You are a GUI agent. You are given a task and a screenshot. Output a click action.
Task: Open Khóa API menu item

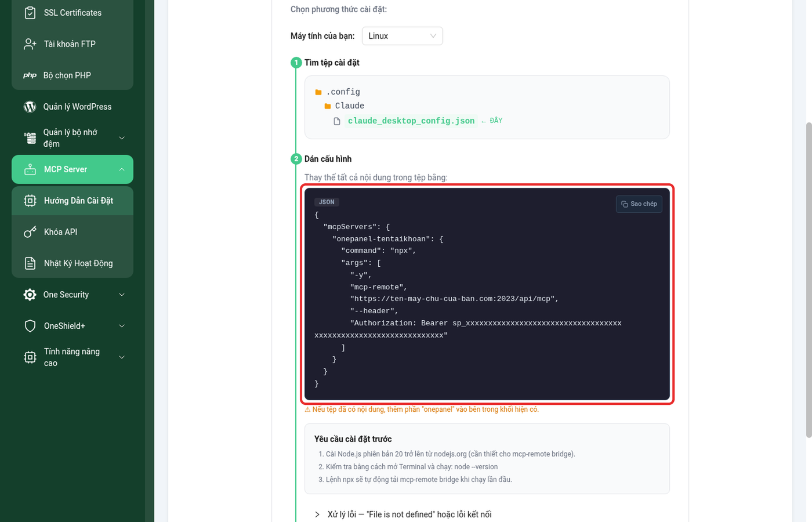pyautogui.click(x=72, y=232)
